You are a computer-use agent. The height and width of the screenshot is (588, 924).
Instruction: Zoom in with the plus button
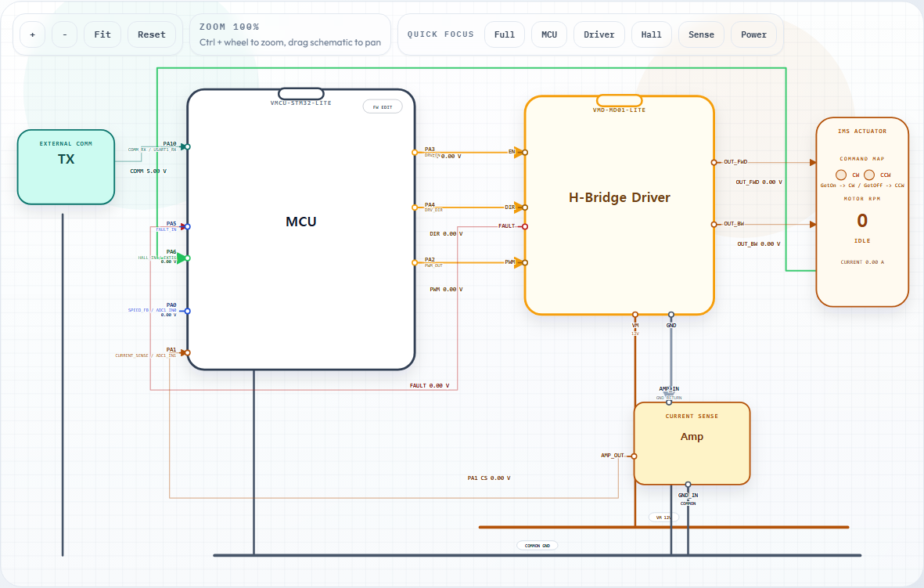(x=32, y=34)
